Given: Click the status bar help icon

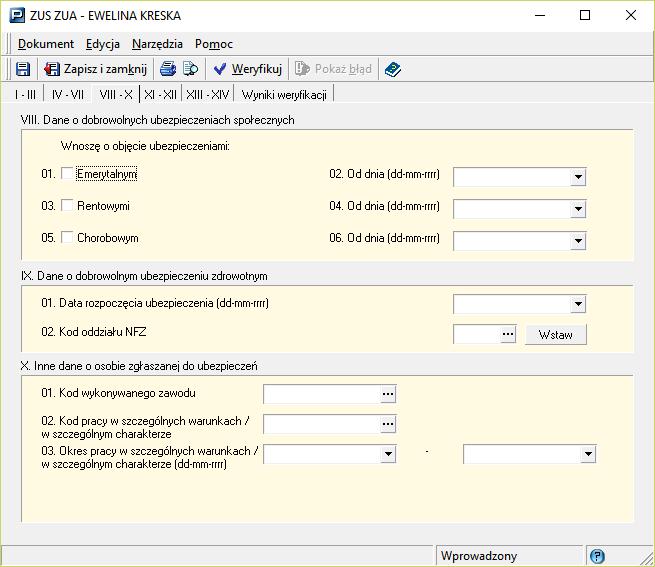Looking at the screenshot, I should click(597, 556).
